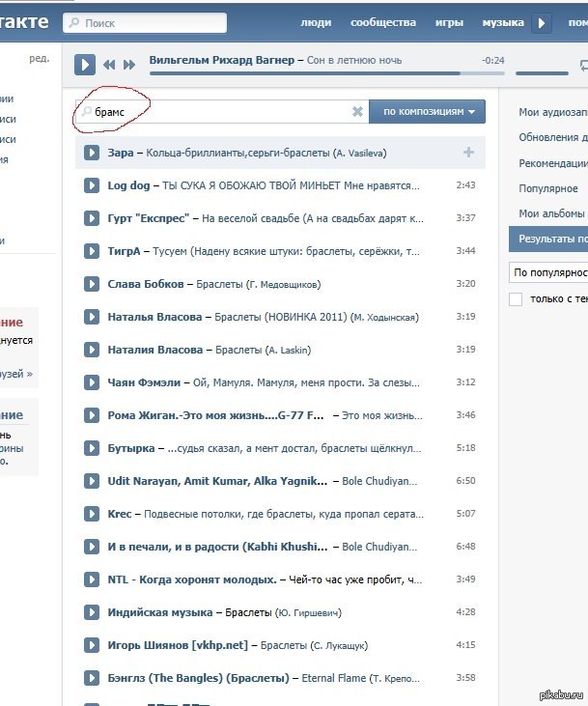Play Чаян Фэмэли track
Viewport: 588px width, 706px height.
point(92,382)
